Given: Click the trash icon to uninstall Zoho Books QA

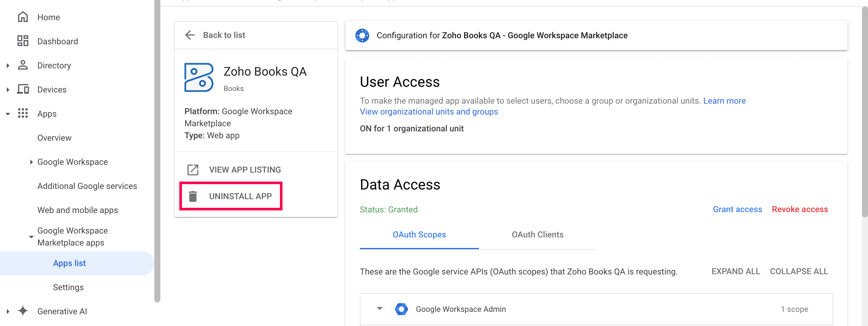Looking at the screenshot, I should click(193, 196).
